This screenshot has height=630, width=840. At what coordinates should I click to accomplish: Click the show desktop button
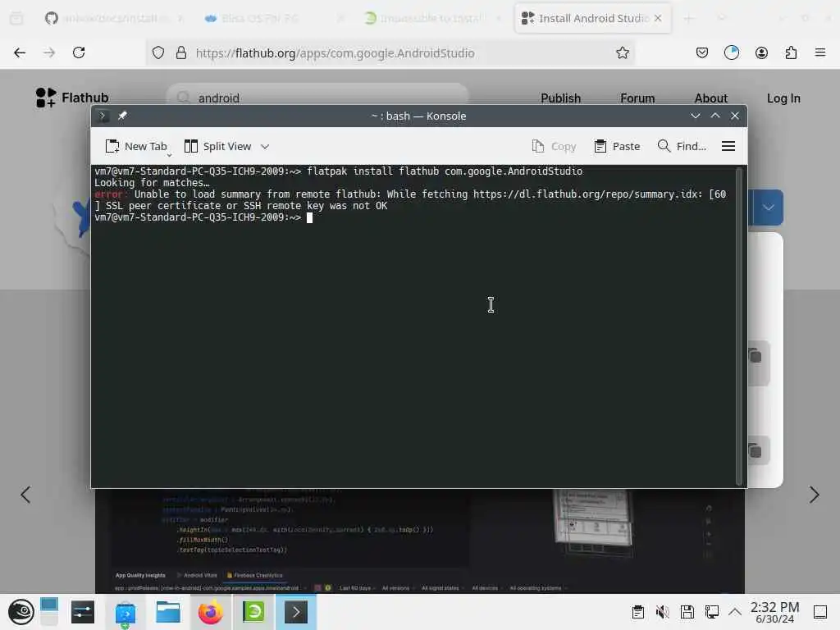tap(820, 612)
